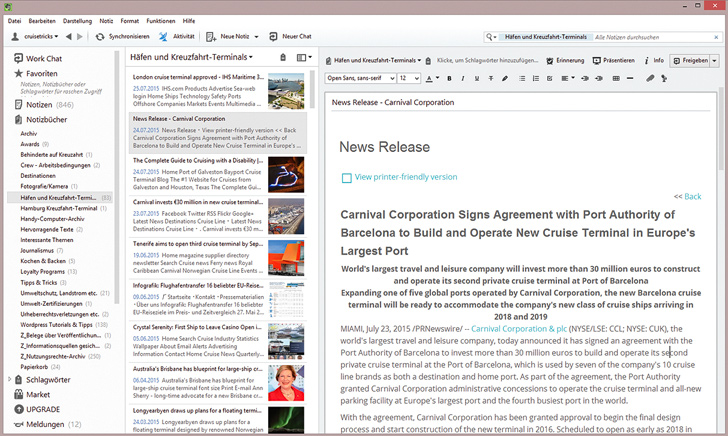Viewport: 728px width, 436px height.
Task: Open the Format menu
Action: [x=130, y=21]
